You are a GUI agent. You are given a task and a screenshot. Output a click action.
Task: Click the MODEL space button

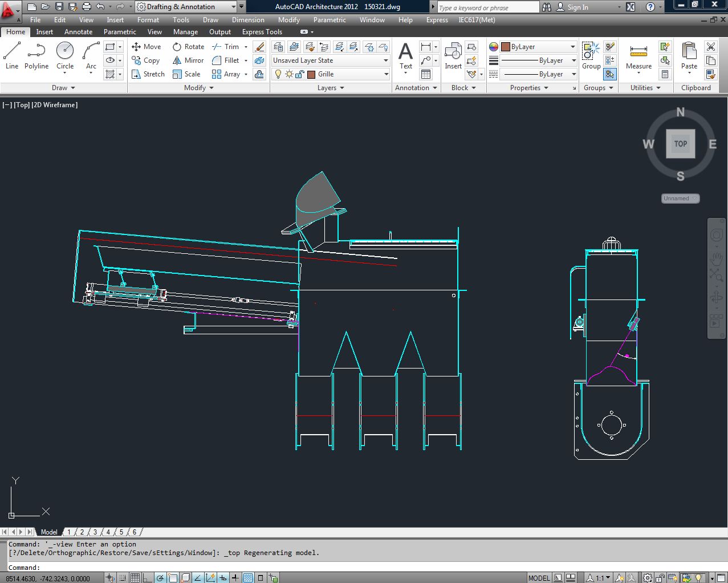[x=539, y=578]
